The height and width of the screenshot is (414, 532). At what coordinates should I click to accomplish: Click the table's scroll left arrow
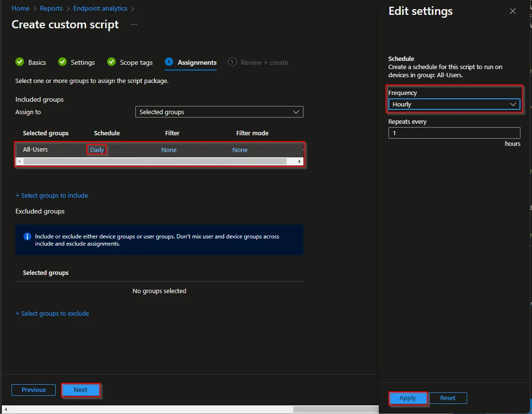(19, 161)
